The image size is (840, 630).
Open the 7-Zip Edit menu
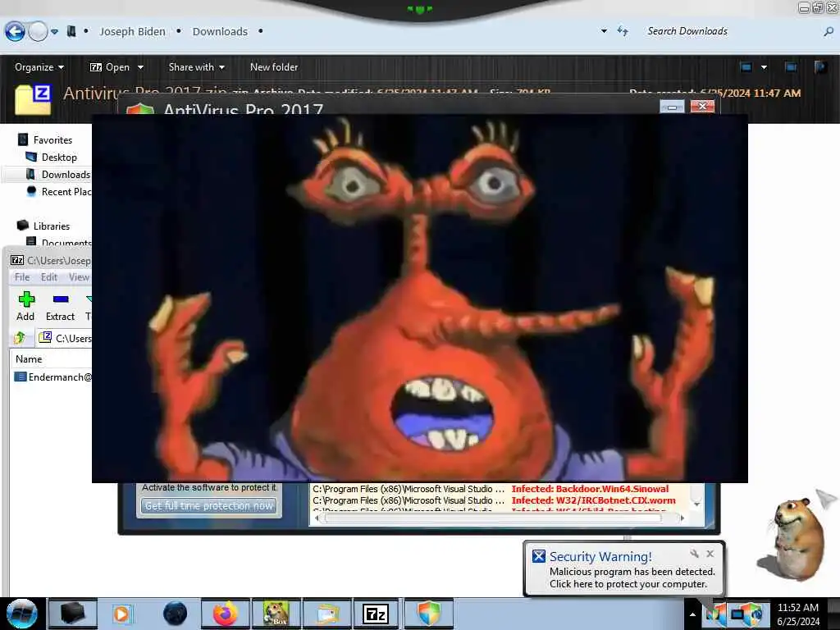48,277
